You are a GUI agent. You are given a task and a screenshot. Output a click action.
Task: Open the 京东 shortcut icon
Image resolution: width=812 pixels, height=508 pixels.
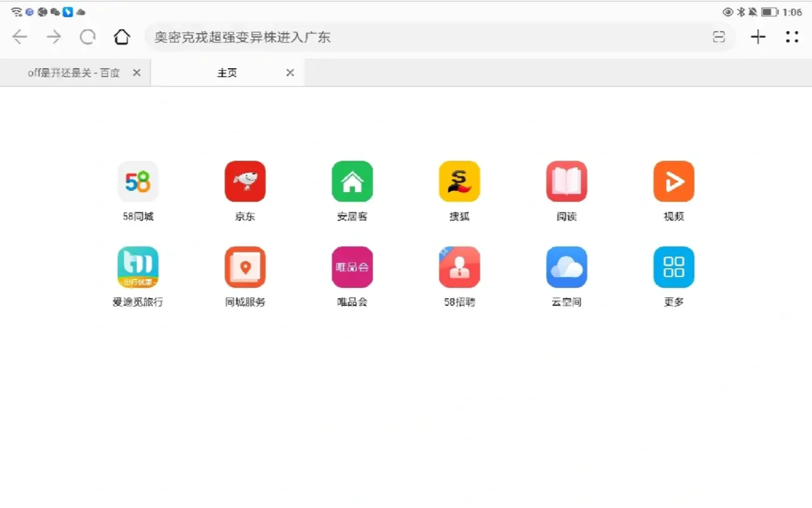tap(245, 181)
